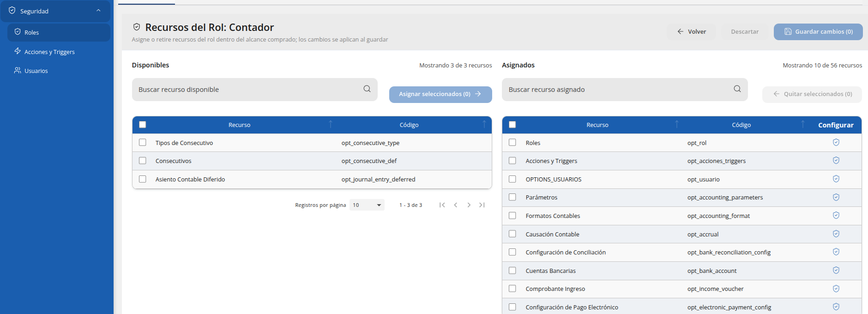The height and width of the screenshot is (314, 868).
Task: Go to previous page of available resources
Action: 456,205
